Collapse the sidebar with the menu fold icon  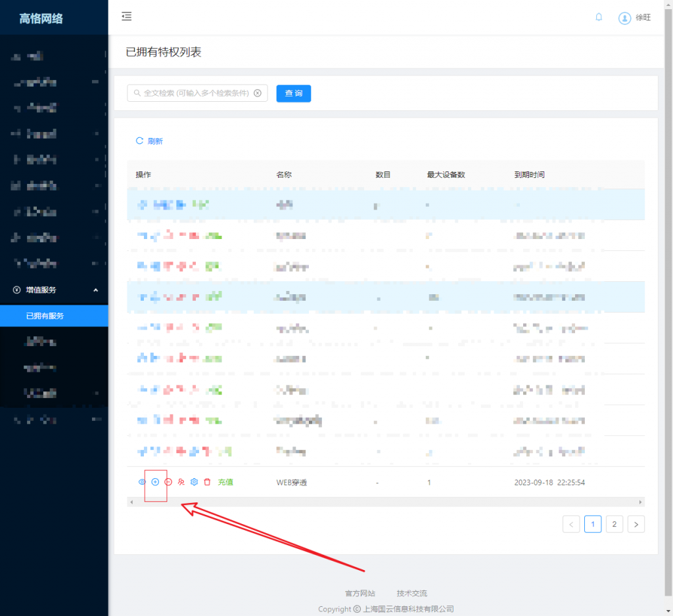tap(127, 16)
